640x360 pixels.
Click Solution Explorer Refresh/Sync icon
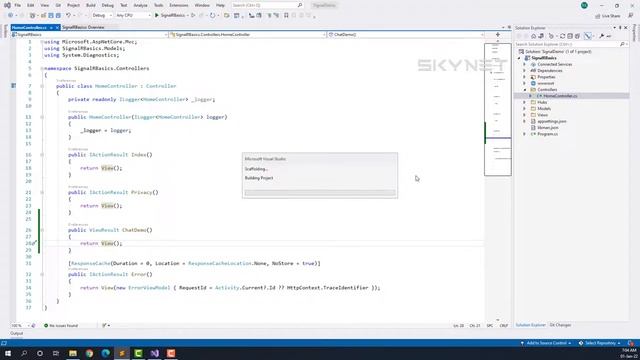click(x=562, y=36)
